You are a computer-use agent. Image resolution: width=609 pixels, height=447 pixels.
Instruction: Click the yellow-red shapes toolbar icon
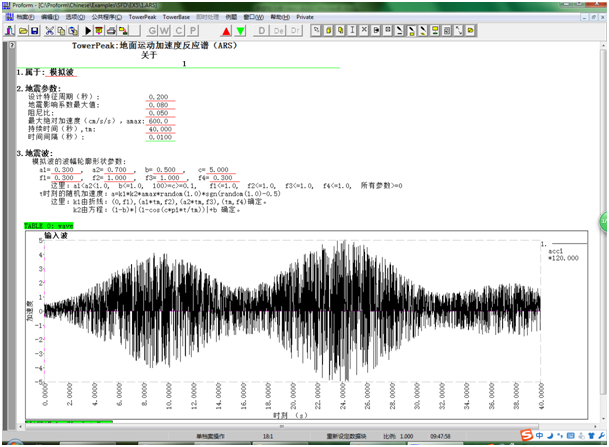tap(123, 31)
